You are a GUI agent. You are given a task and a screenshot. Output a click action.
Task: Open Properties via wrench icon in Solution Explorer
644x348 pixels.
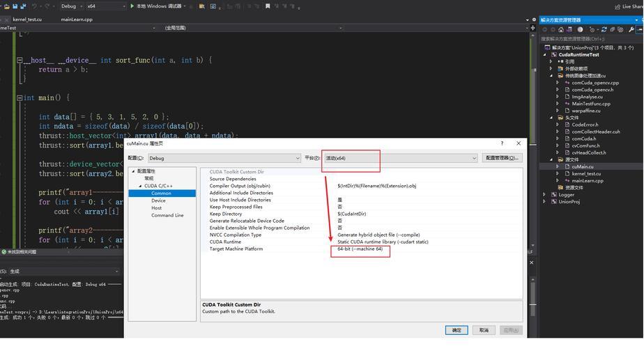[x=631, y=29]
